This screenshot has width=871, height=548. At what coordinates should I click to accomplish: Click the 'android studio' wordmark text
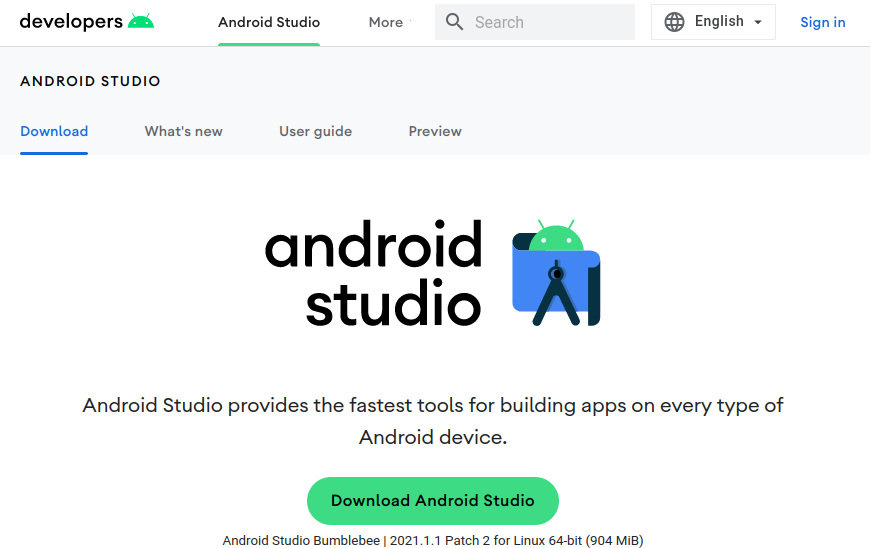(x=373, y=273)
